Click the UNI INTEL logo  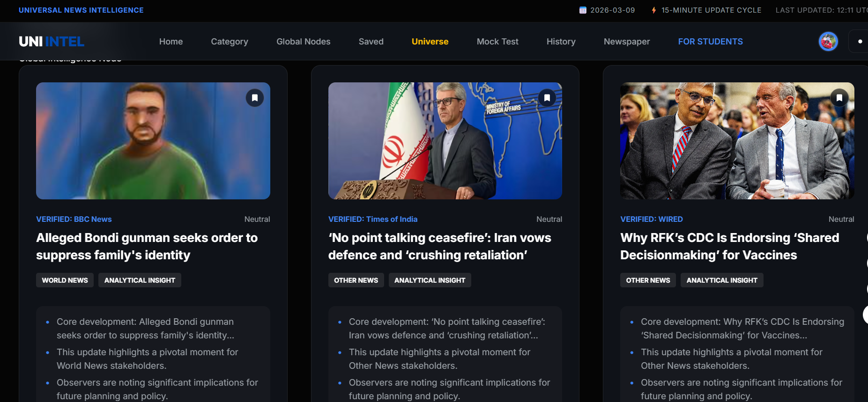(52, 42)
